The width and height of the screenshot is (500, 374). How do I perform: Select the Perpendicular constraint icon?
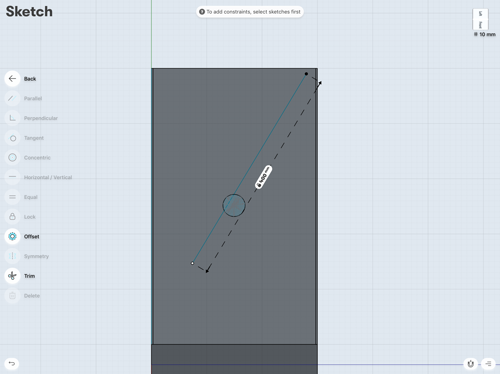pos(12,118)
